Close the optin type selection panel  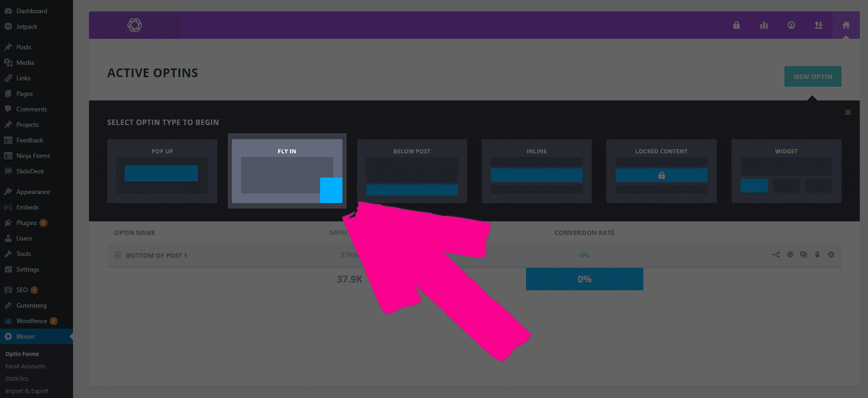pos(848,112)
